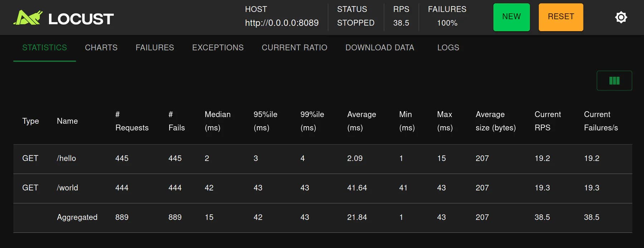644x248 pixels.
Task: Click /hello average 2.09 ms
Action: [355, 158]
